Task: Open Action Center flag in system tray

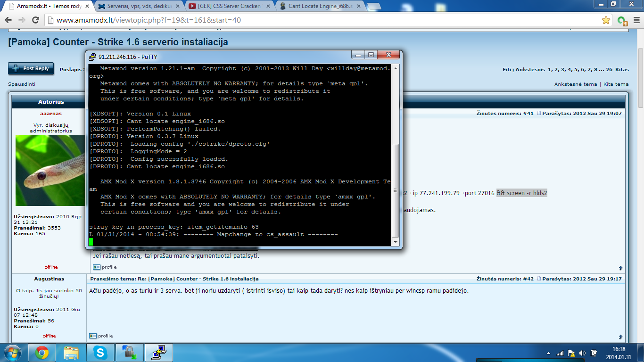Action: pyautogui.click(x=571, y=353)
